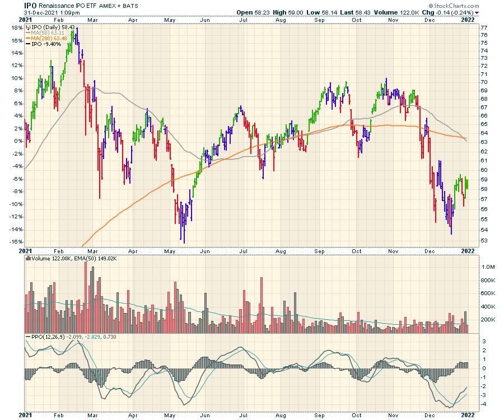Click the Volume legend bar icon
504x420 pixels.
pos(28,259)
